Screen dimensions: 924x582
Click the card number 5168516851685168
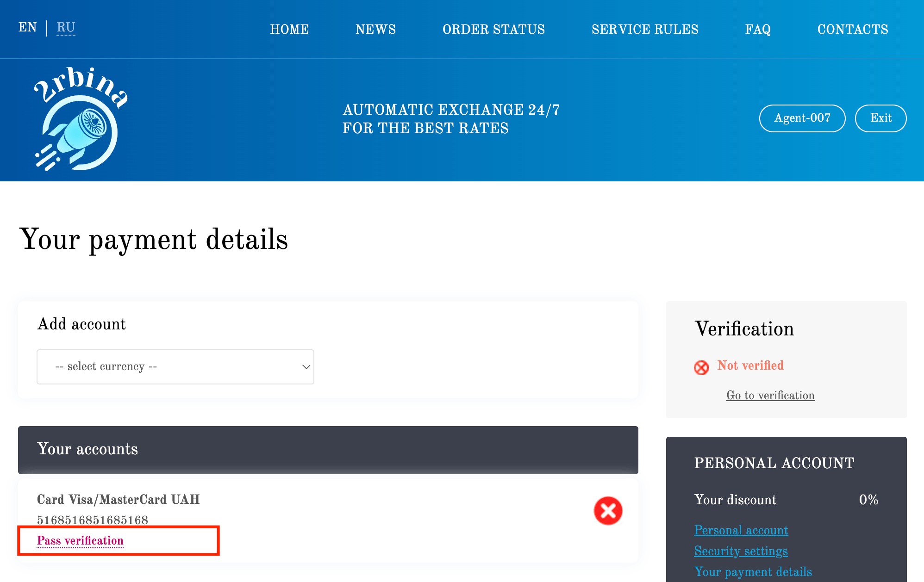tap(93, 520)
